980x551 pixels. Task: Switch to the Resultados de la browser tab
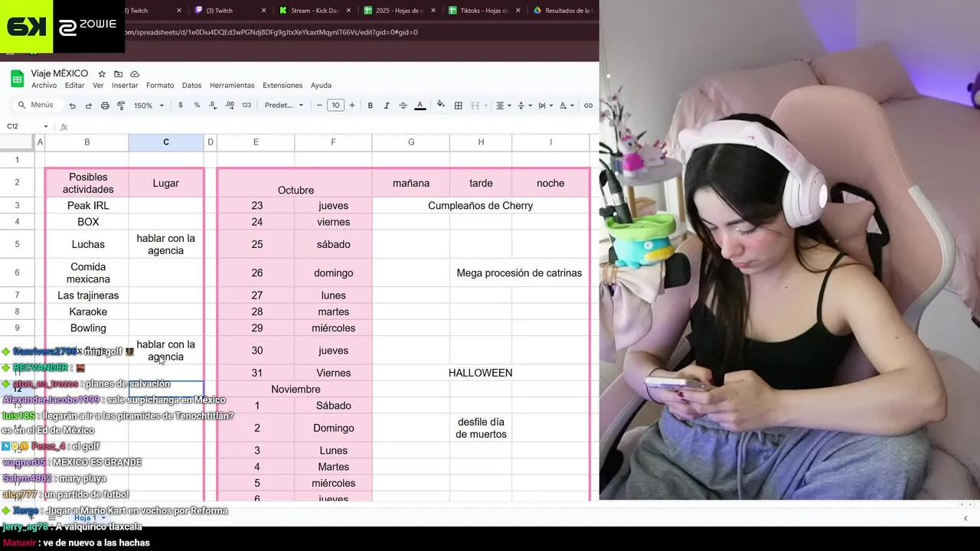[x=565, y=11]
